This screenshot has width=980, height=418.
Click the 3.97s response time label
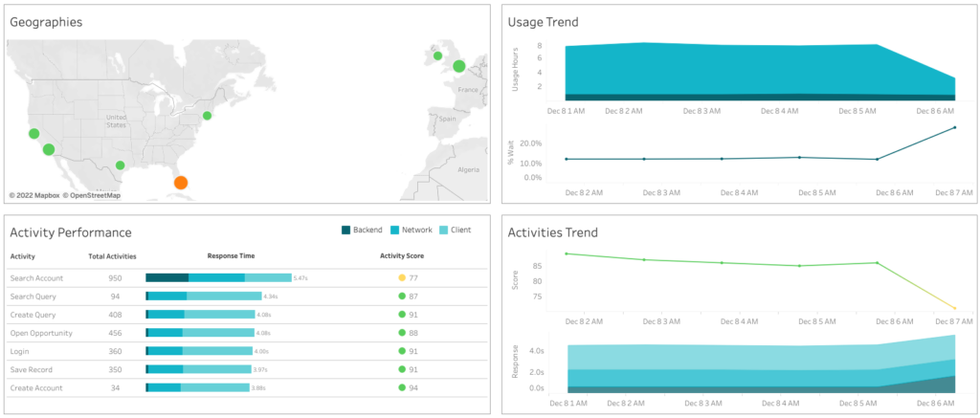point(260,370)
